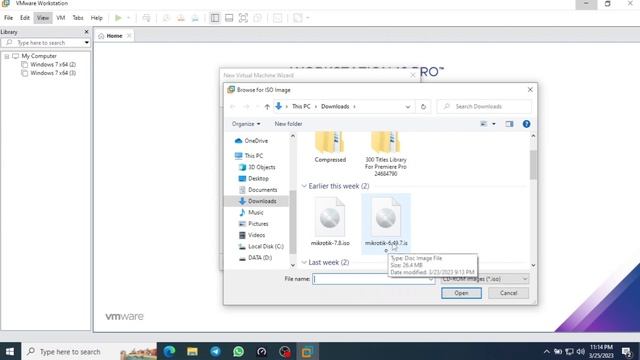
Task: Click the Cancel button
Action: (x=509, y=293)
